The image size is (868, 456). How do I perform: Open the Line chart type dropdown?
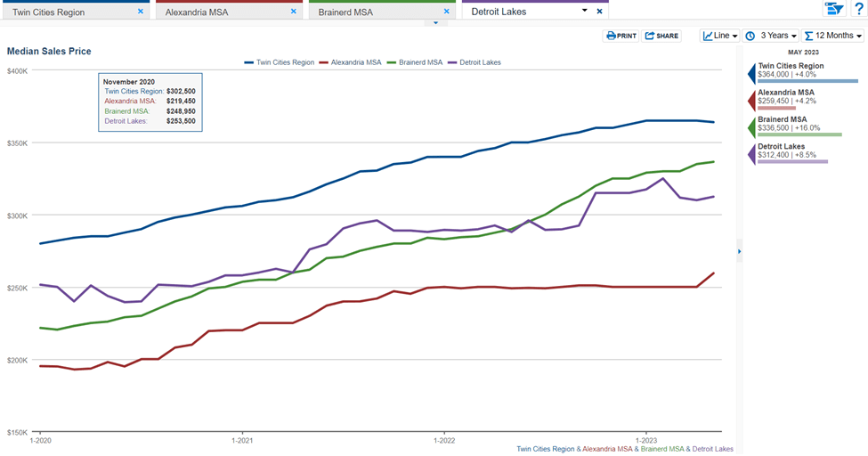pyautogui.click(x=719, y=36)
